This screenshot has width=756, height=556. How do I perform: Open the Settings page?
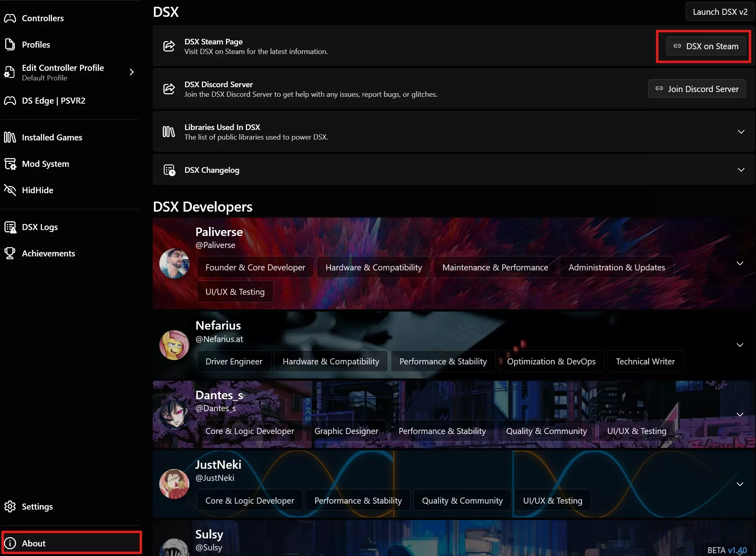70,506
